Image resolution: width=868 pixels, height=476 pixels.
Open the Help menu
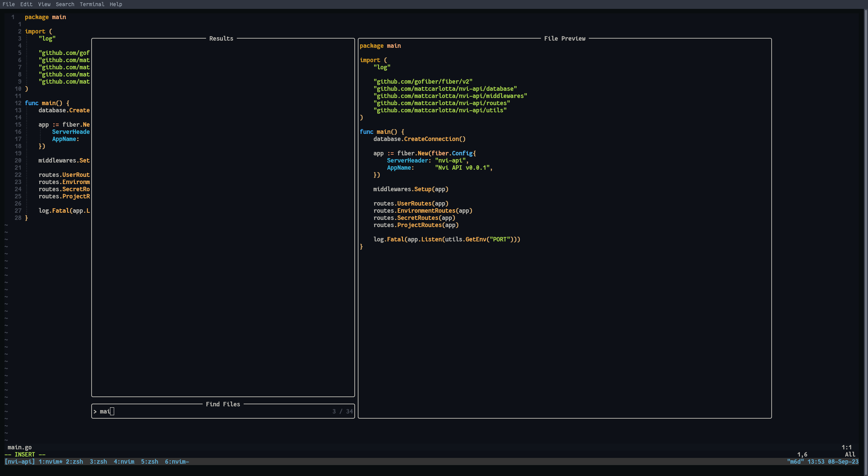116,4
